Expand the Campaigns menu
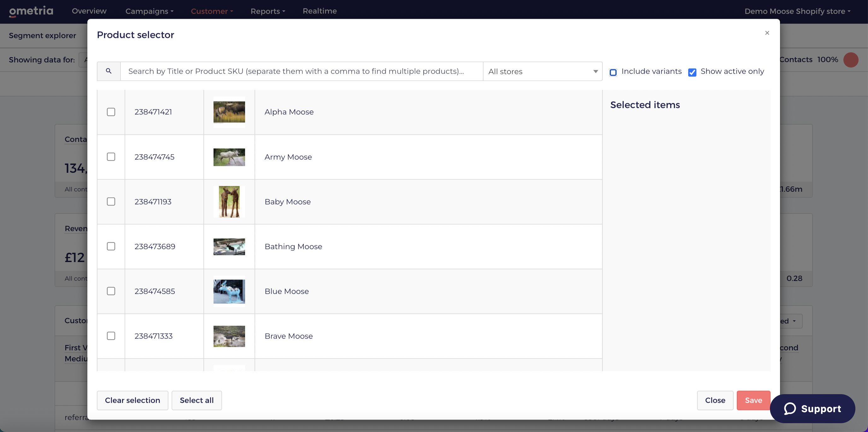 149,11
